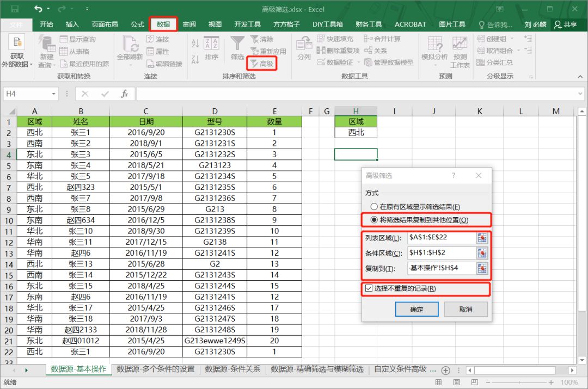Click Refresh All icon

pos(130,44)
